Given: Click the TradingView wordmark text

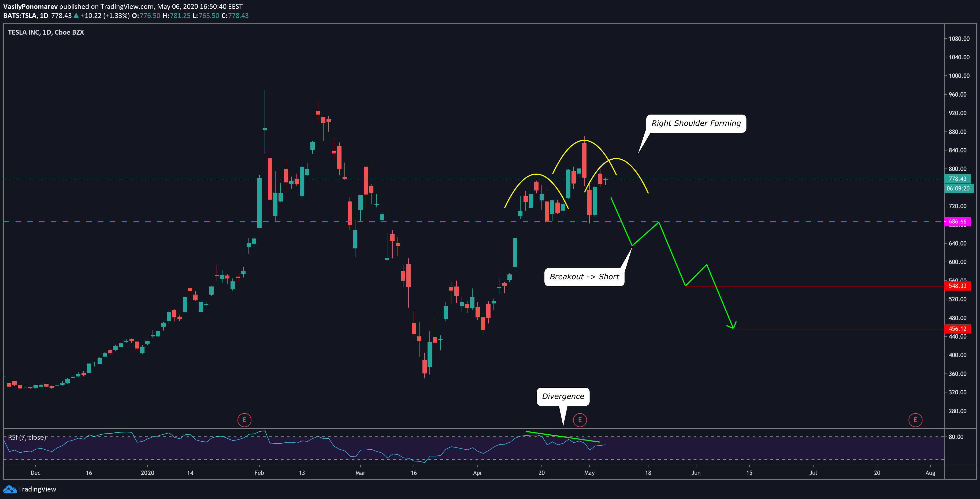Looking at the screenshot, I should (37, 489).
